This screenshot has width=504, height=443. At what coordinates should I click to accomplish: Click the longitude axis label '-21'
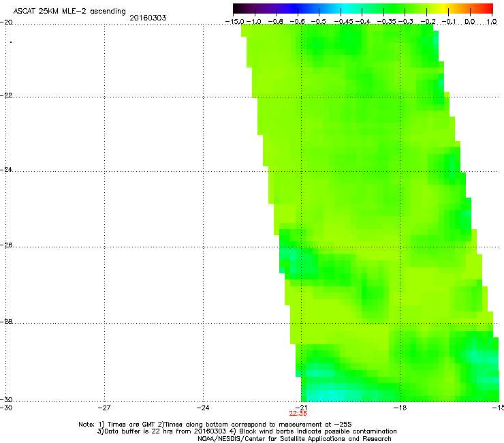click(301, 408)
